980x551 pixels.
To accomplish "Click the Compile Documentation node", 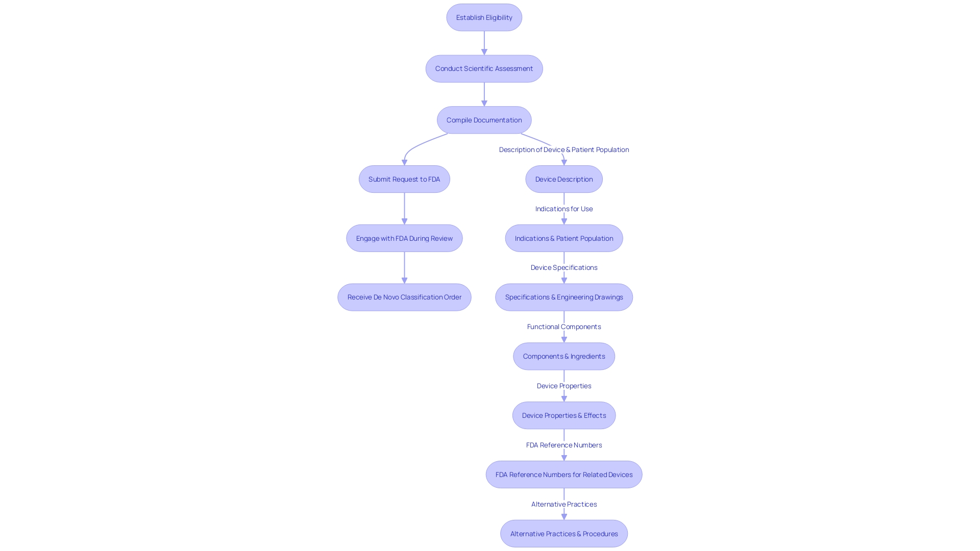I will [x=484, y=120].
